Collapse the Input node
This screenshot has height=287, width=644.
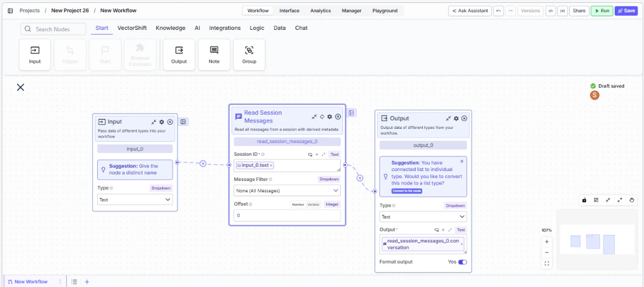point(153,122)
